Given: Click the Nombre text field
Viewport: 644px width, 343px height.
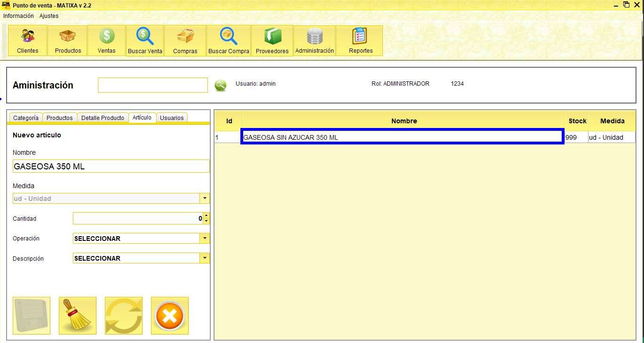Looking at the screenshot, I should click(x=111, y=167).
